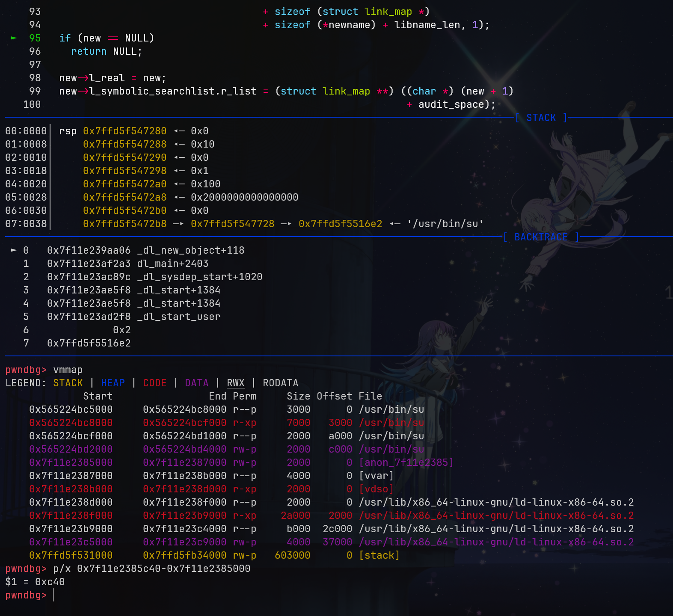Click the frame 0 arrow marker in backtrace
The width and height of the screenshot is (673, 616).
click(14, 250)
